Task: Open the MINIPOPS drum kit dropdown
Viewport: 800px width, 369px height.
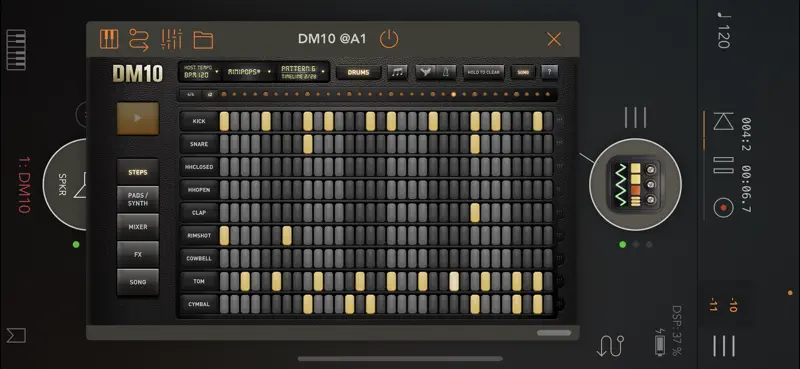Action: (x=248, y=72)
